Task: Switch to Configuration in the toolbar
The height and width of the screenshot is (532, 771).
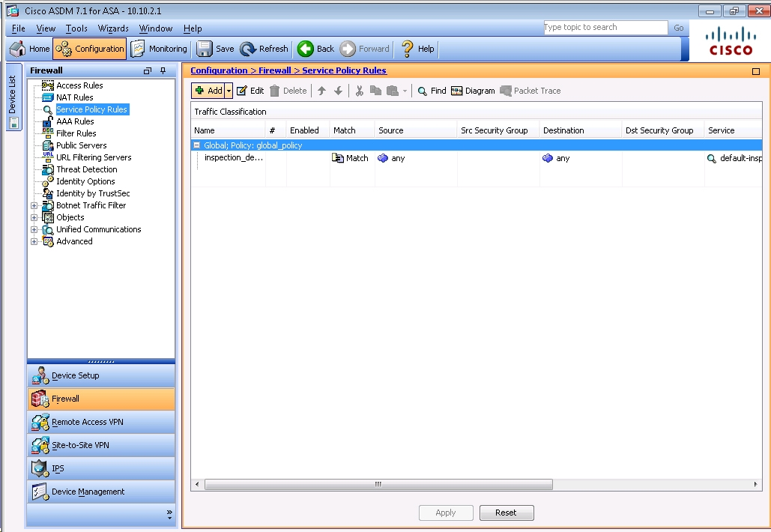Action: click(90, 49)
